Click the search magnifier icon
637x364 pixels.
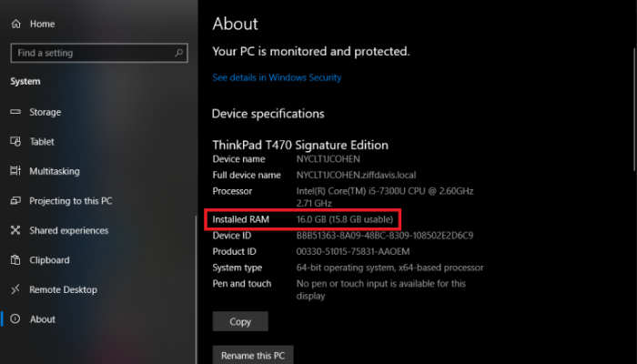179,53
